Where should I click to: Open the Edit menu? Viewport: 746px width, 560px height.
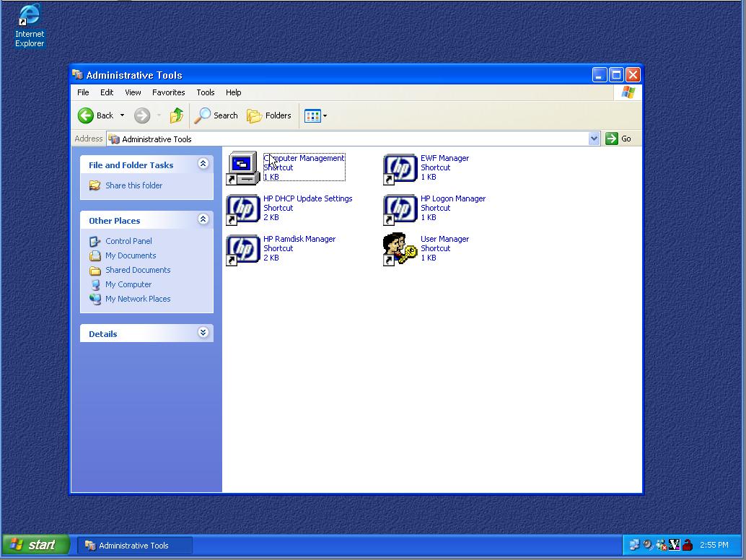pyautogui.click(x=107, y=92)
